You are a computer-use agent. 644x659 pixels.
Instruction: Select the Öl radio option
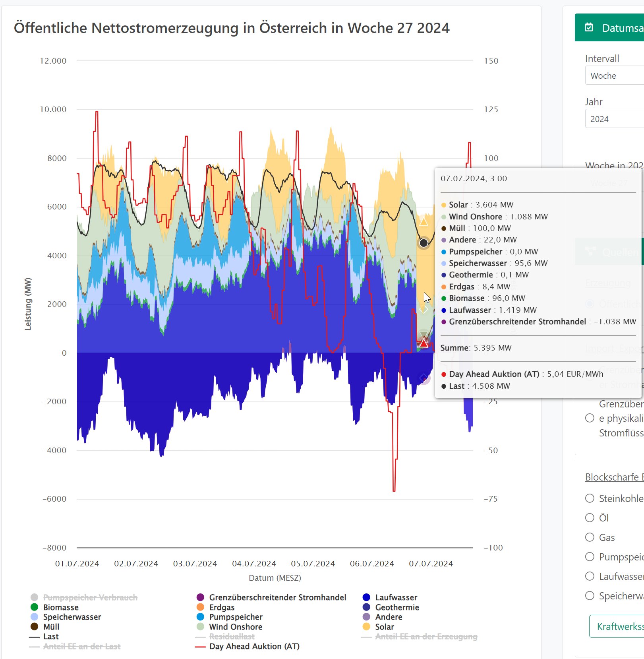[590, 518]
